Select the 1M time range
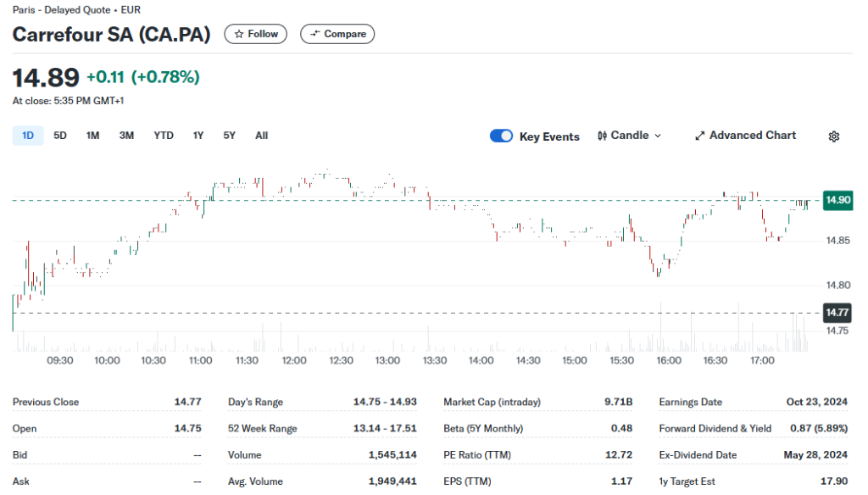Image resolution: width=868 pixels, height=495 pixels. pyautogui.click(x=92, y=135)
